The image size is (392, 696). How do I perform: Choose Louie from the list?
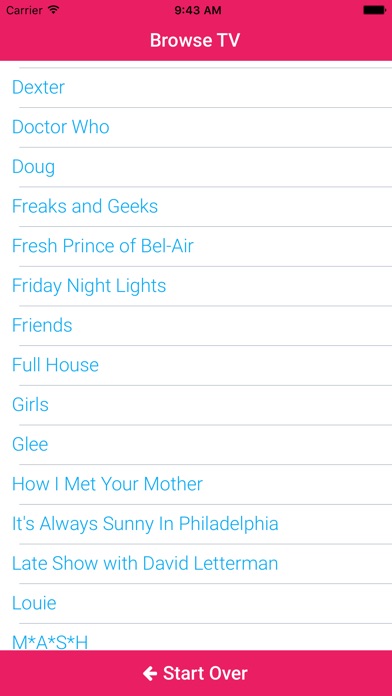click(196, 603)
